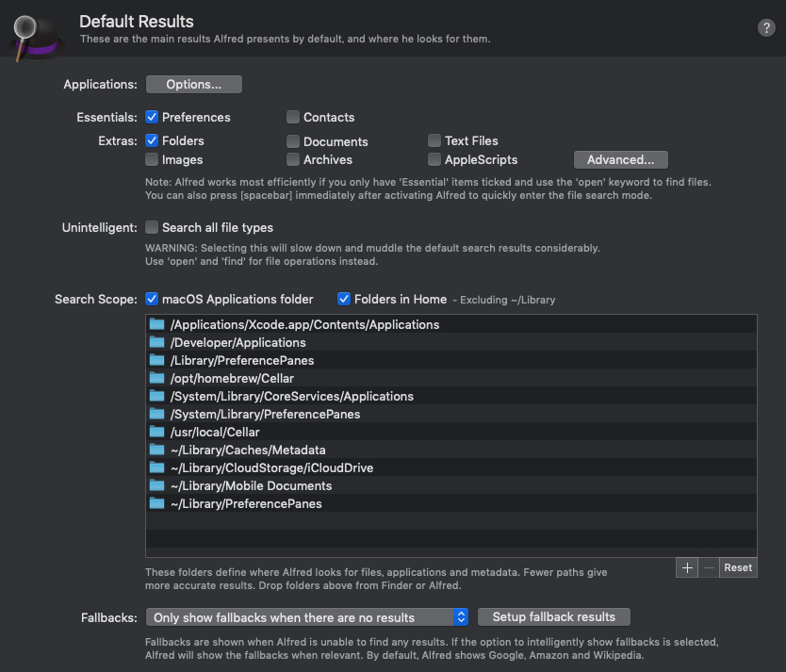The width and height of the screenshot is (786, 672).
Task: Select /System/Library/CoreServices/Applications path
Action: click(292, 397)
